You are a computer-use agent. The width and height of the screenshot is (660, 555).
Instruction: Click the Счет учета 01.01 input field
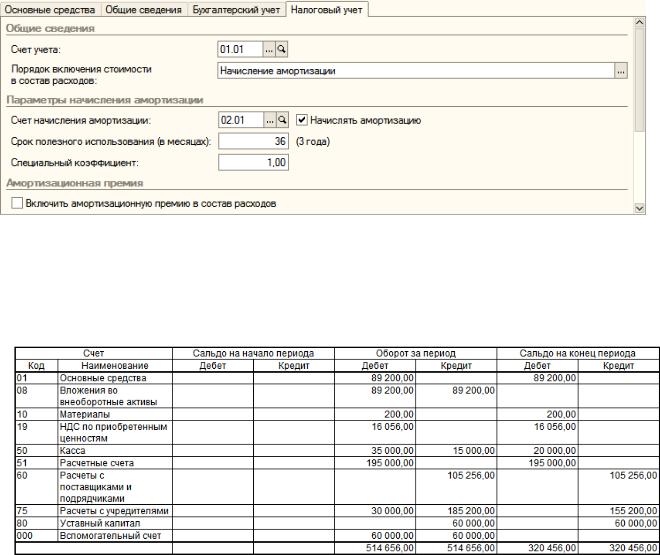point(240,49)
